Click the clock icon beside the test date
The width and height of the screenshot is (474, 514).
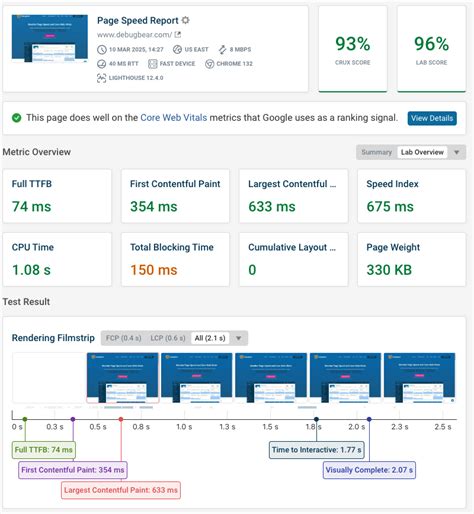[102, 50]
